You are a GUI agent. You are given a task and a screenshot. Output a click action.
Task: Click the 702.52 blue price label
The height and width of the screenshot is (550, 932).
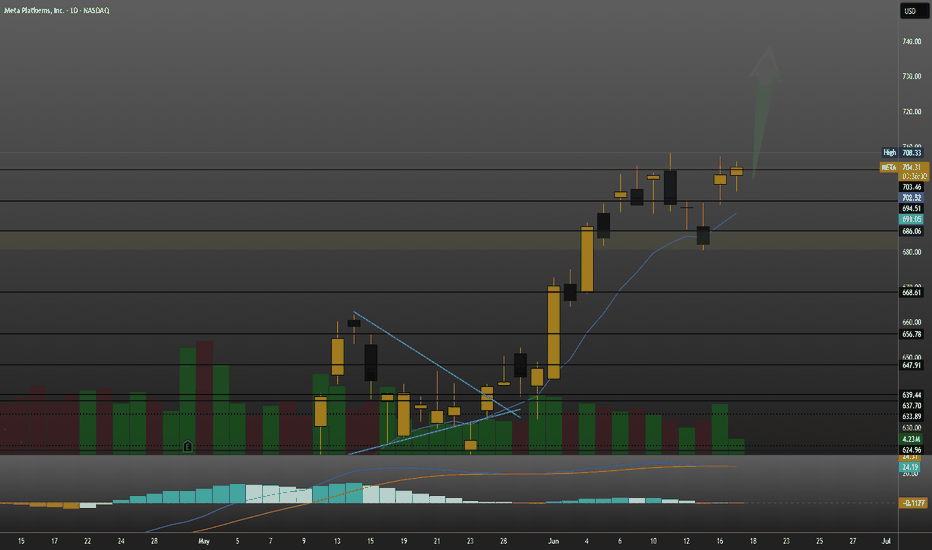pos(912,198)
